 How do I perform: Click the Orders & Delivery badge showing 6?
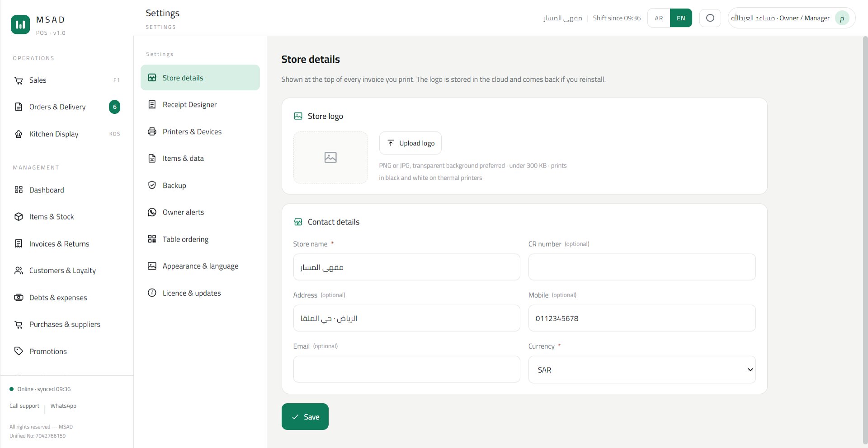(115, 107)
